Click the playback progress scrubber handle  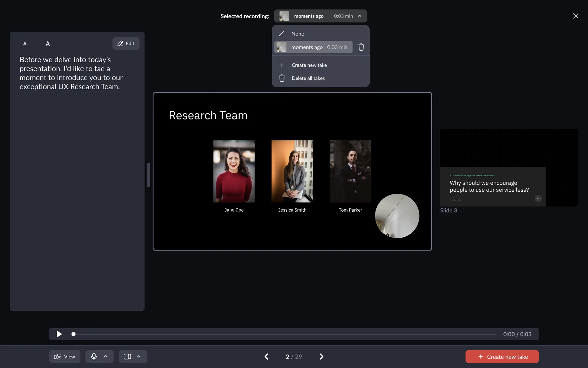(73, 334)
